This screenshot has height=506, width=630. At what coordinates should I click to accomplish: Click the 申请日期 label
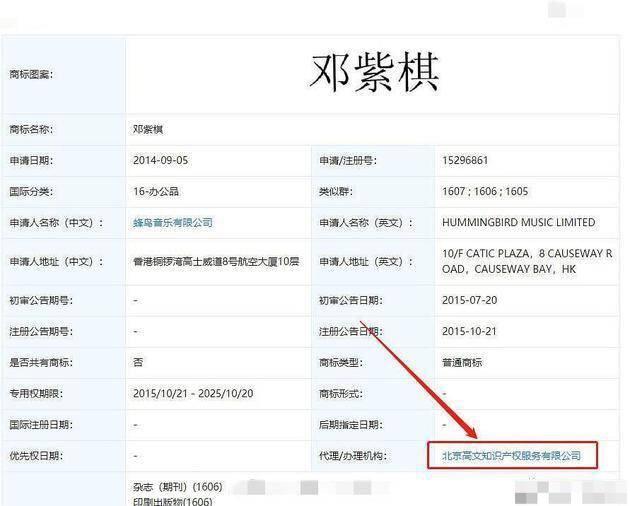tap(31, 160)
